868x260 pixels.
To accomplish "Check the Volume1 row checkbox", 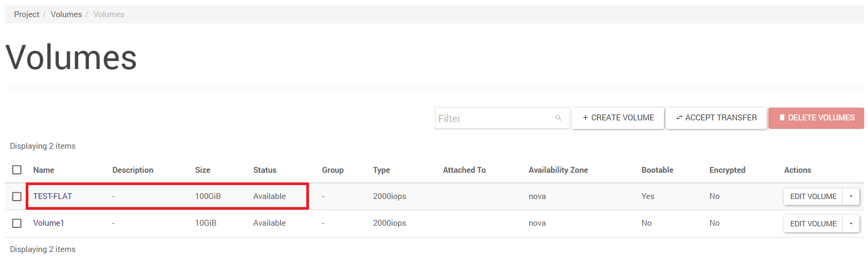I will (x=17, y=223).
